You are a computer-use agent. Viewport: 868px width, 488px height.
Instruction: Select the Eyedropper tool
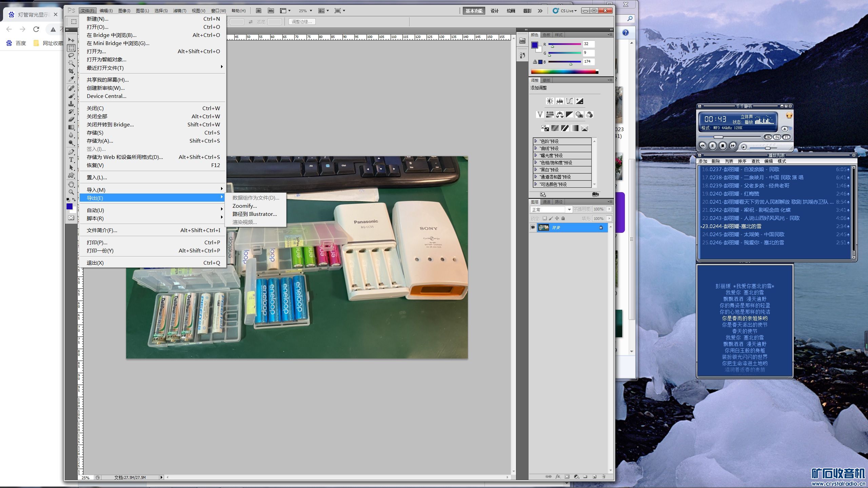tap(71, 79)
